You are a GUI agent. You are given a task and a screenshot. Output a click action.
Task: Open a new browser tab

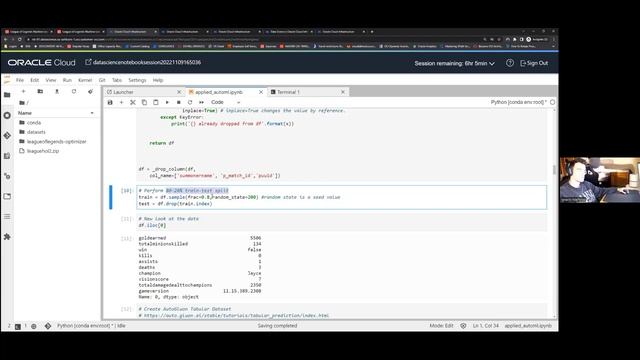pyautogui.click(x=372, y=31)
